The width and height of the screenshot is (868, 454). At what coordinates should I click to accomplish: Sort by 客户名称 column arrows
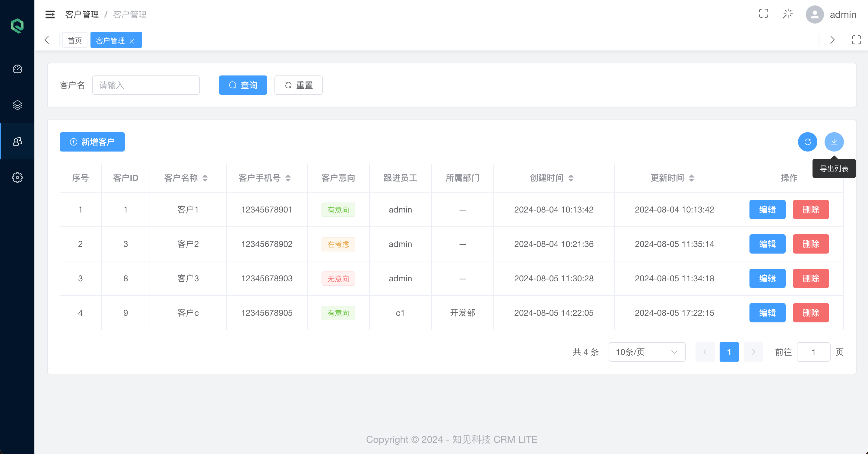click(205, 178)
